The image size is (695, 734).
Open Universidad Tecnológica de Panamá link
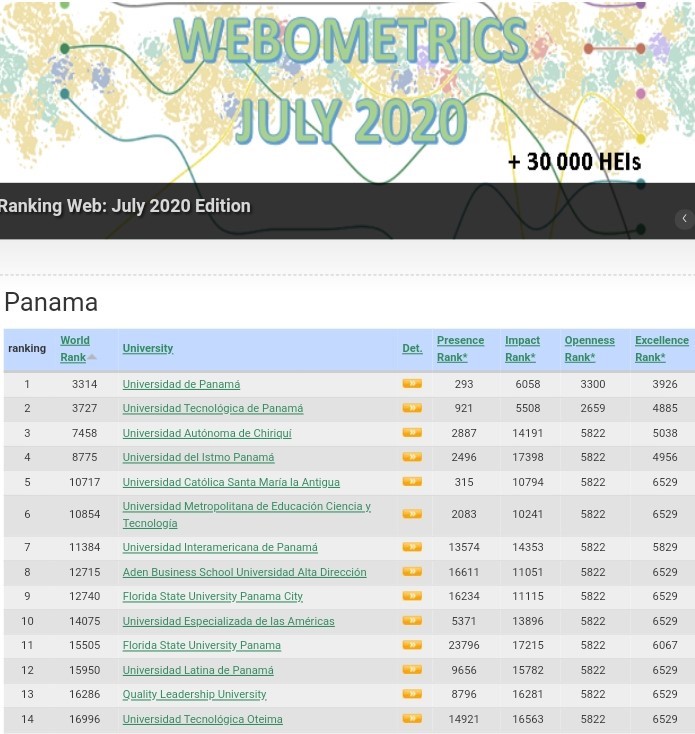213,409
